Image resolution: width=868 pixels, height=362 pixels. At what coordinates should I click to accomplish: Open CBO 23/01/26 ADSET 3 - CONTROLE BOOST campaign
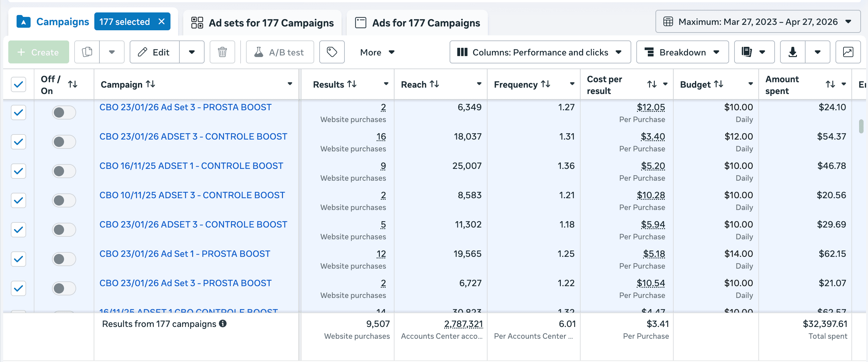point(193,136)
